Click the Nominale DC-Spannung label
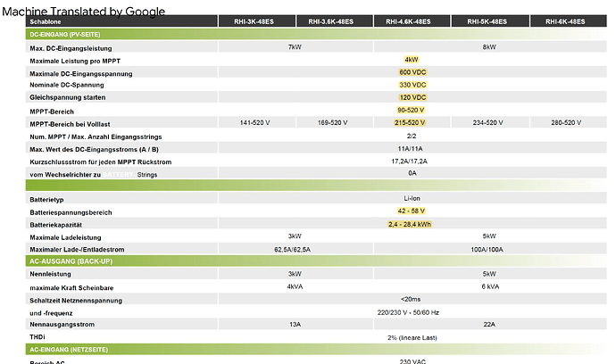Screen dimensions: 616x364 [x=67, y=85]
